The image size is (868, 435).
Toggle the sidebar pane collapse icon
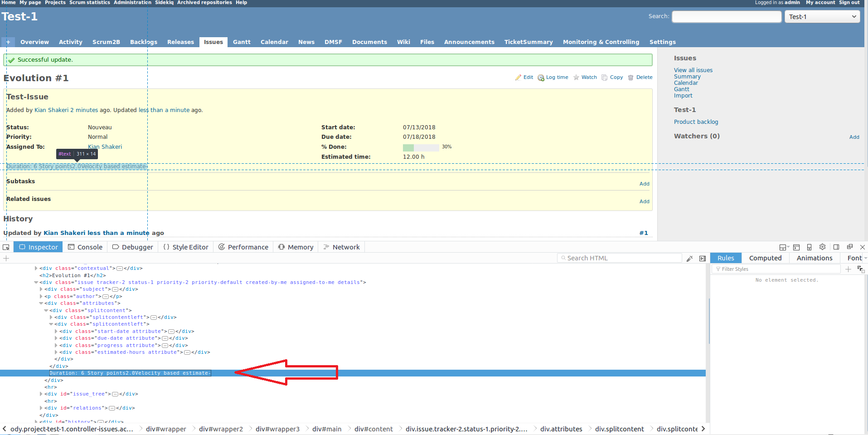coord(703,259)
